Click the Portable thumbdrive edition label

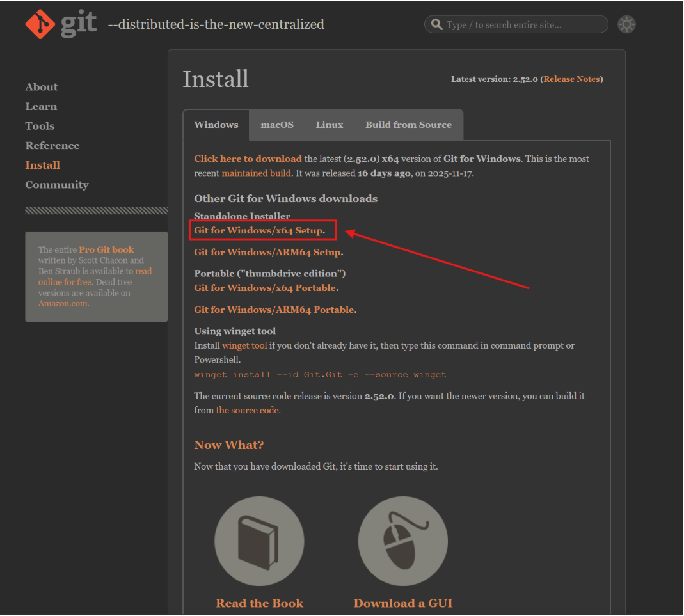pos(269,273)
